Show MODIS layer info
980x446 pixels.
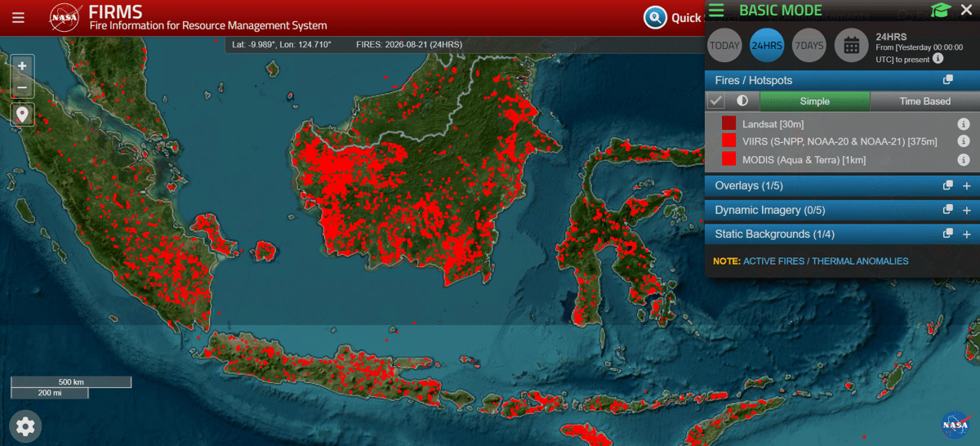(x=963, y=160)
